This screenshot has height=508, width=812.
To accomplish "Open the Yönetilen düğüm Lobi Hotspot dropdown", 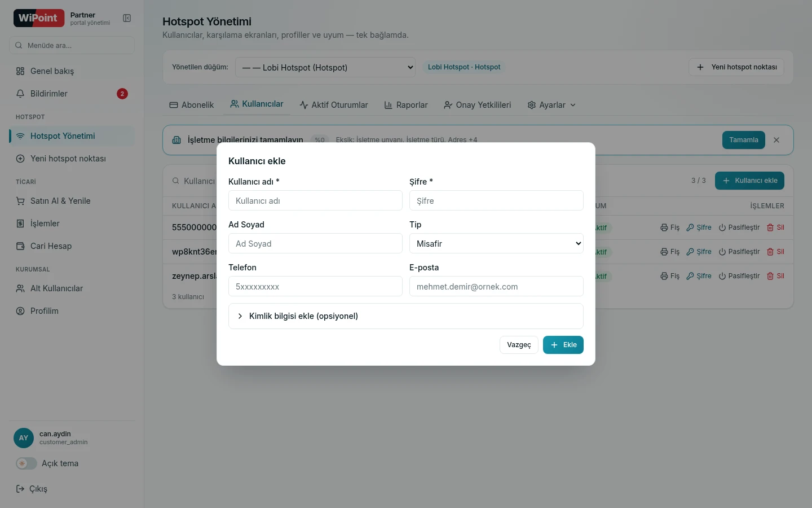I will [x=325, y=67].
